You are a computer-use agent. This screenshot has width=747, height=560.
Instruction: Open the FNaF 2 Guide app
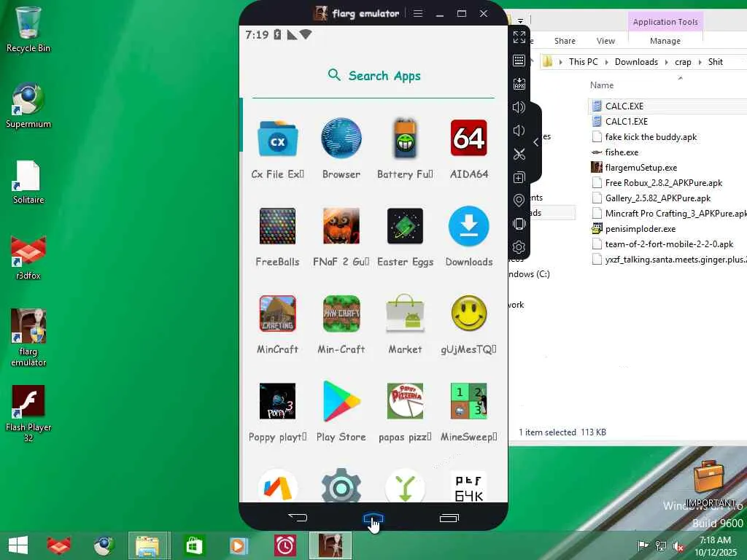341,226
